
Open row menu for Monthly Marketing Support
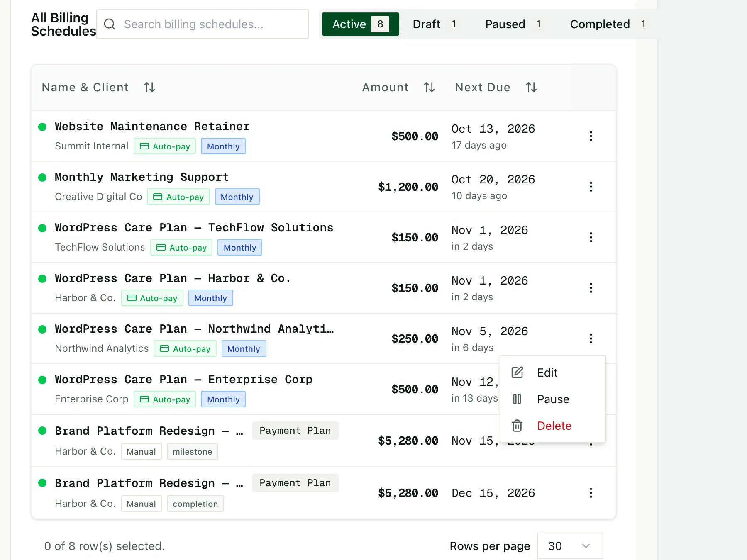coord(591,187)
